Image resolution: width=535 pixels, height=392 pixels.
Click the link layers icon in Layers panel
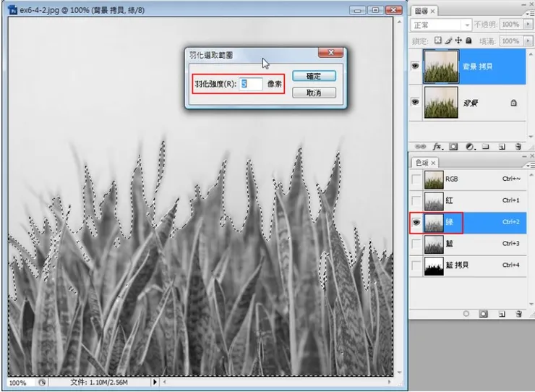[419, 145]
